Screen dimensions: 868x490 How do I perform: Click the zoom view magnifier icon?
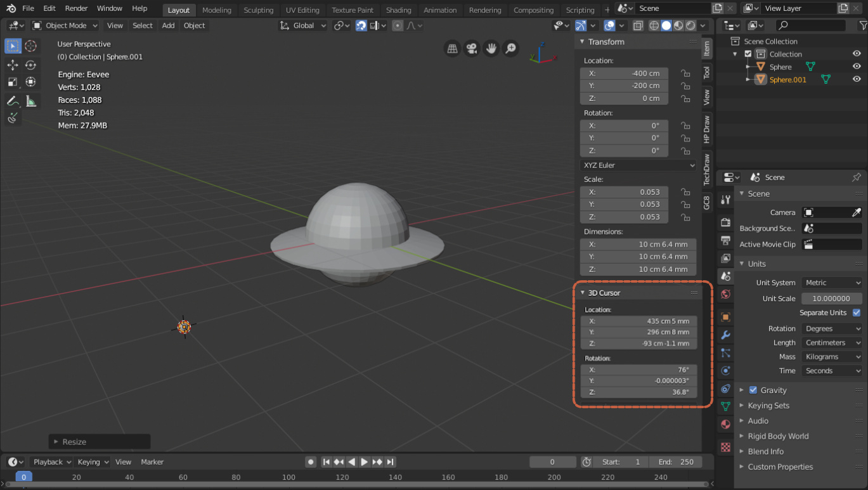coord(511,49)
